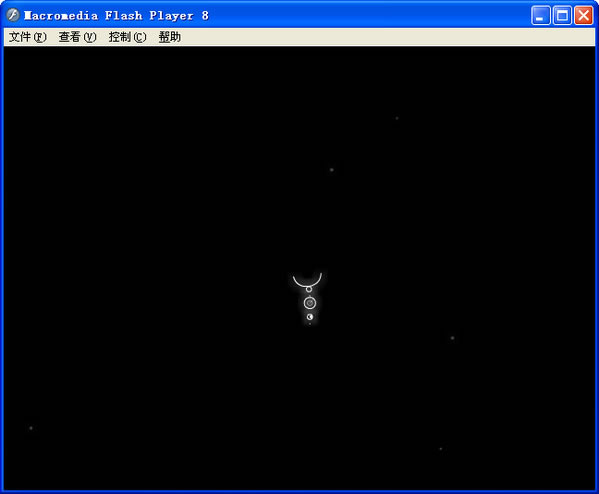
Task: Select the small ring beneath the arc
Action: coord(309,289)
